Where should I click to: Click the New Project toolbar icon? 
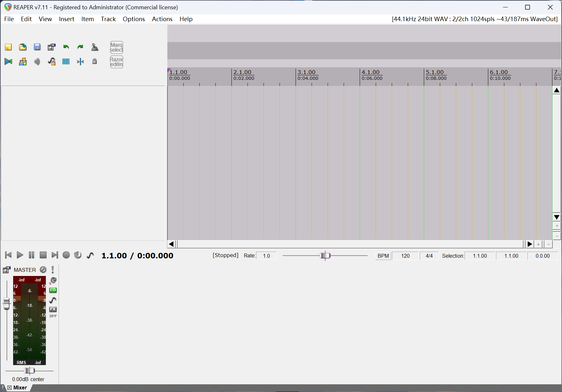(8, 47)
